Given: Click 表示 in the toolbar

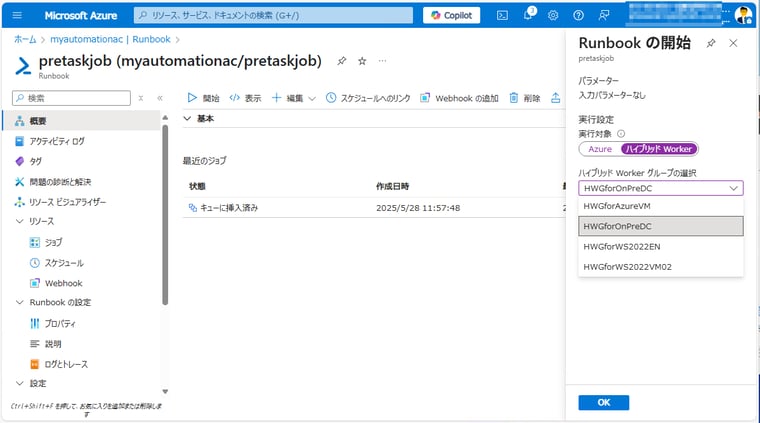Looking at the screenshot, I should 245,98.
